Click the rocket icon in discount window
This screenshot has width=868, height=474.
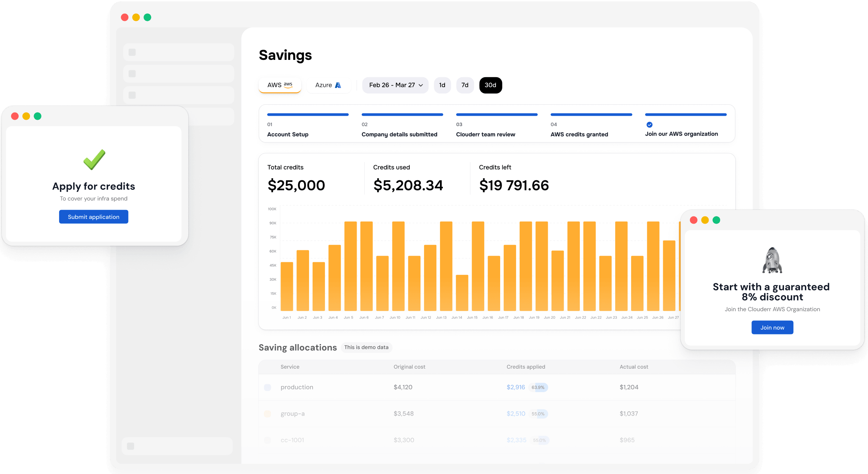[x=772, y=260]
